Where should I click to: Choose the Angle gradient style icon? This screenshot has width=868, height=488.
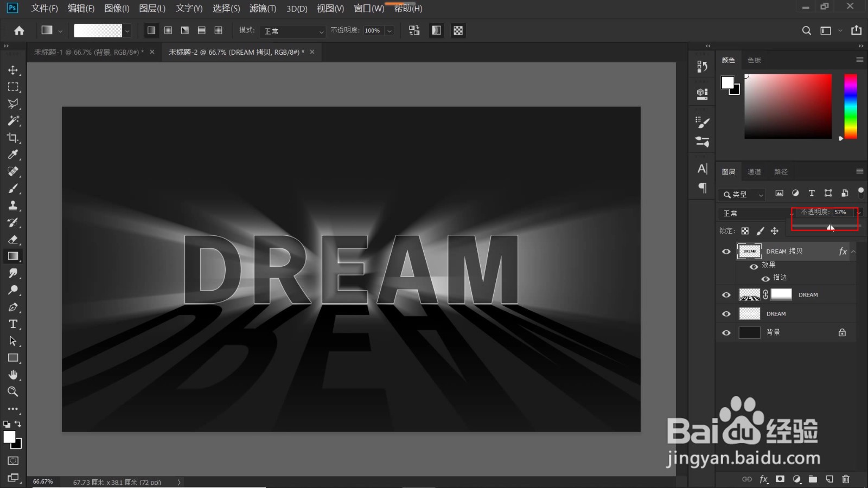(185, 30)
